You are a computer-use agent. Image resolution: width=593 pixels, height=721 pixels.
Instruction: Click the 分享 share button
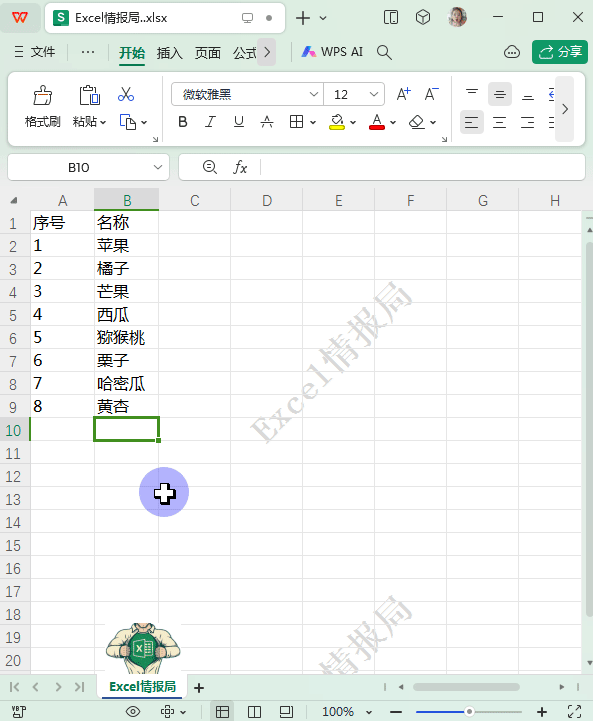[x=559, y=52]
